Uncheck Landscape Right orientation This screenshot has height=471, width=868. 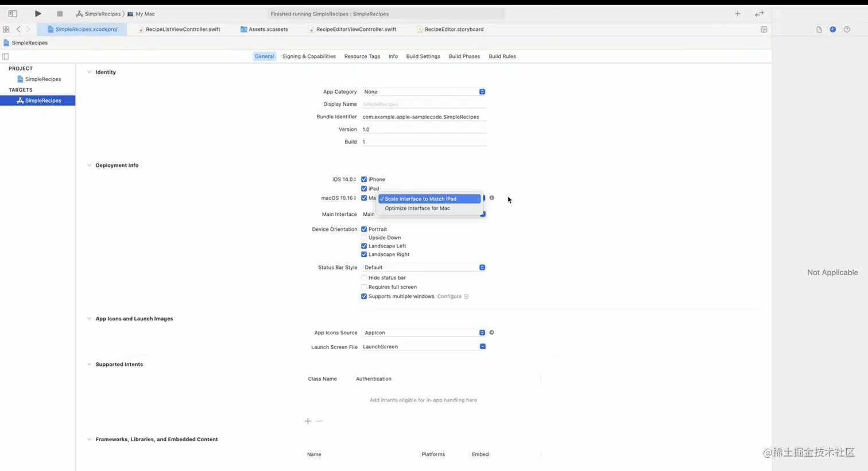click(364, 254)
